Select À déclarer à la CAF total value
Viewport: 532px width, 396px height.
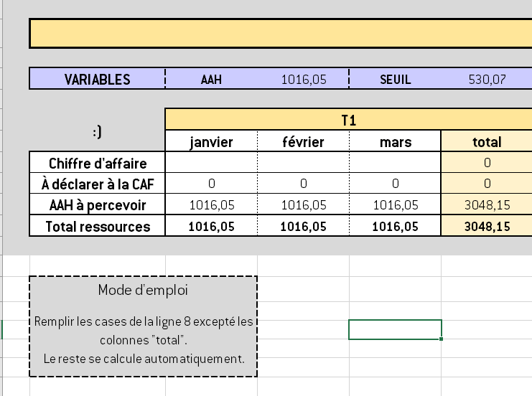point(487,184)
